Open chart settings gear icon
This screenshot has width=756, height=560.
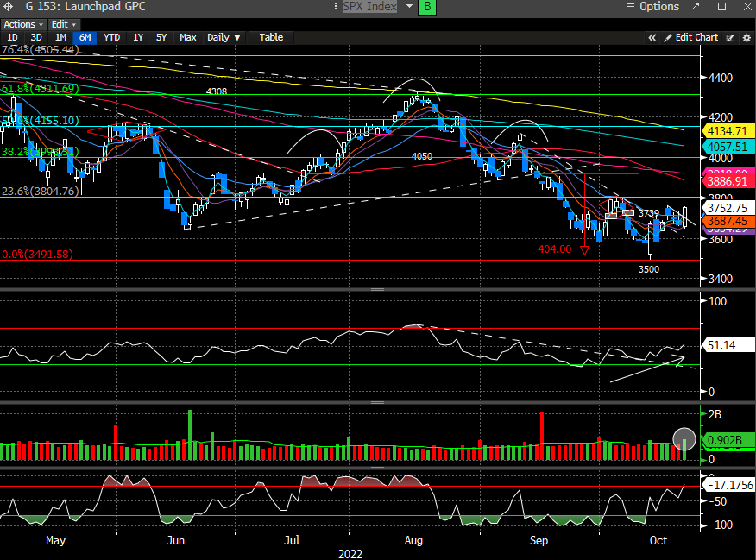tap(747, 38)
